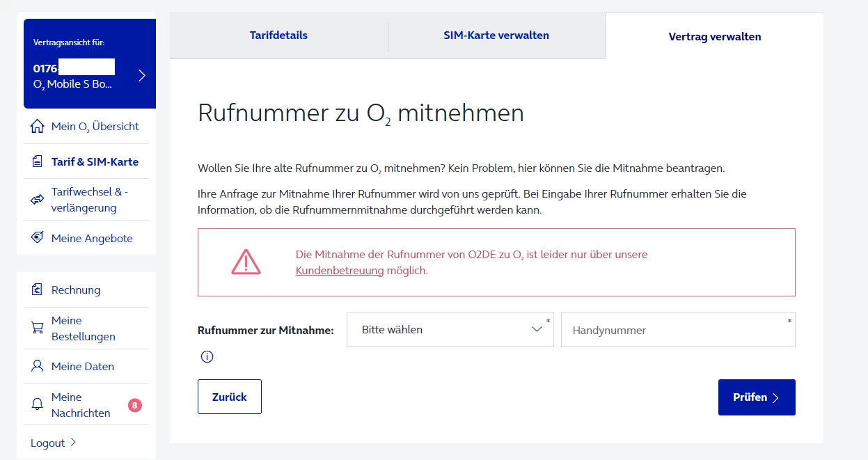This screenshot has width=868, height=460.
Task: Open the Bitte wählen dropdown
Action: 450,329
